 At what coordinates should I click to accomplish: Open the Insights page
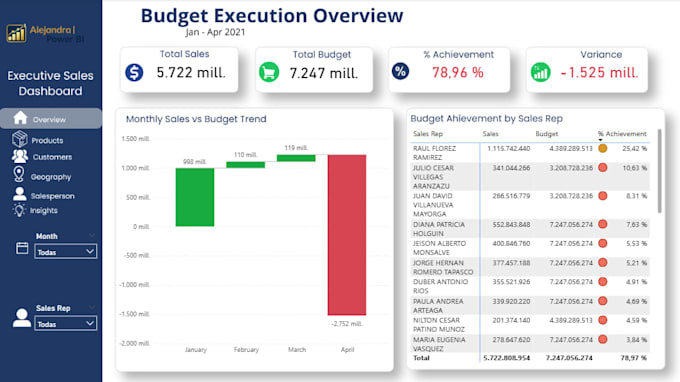tap(43, 211)
